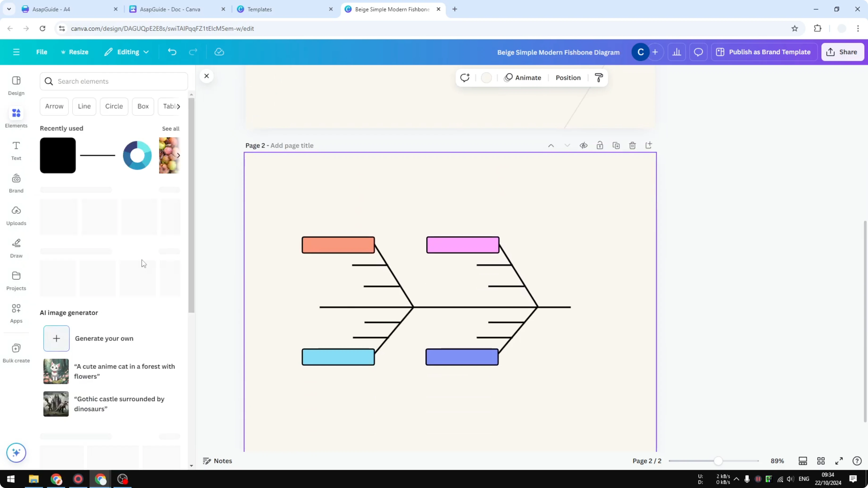Lock the current page
The image size is (868, 488).
coord(600,145)
